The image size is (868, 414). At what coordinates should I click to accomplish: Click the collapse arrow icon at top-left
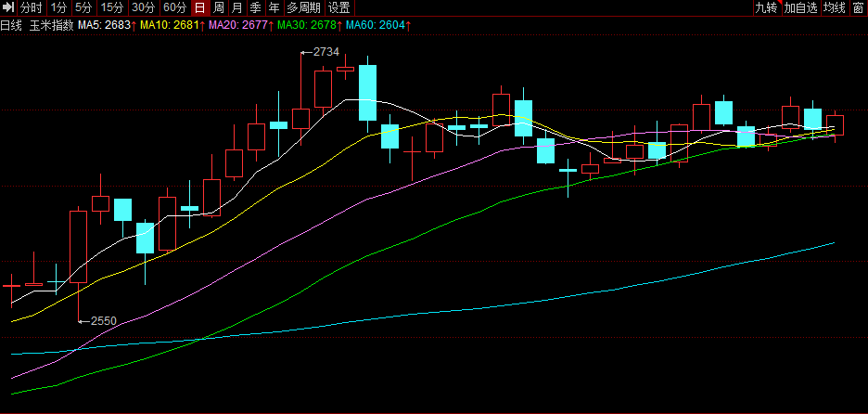tap(8, 7)
